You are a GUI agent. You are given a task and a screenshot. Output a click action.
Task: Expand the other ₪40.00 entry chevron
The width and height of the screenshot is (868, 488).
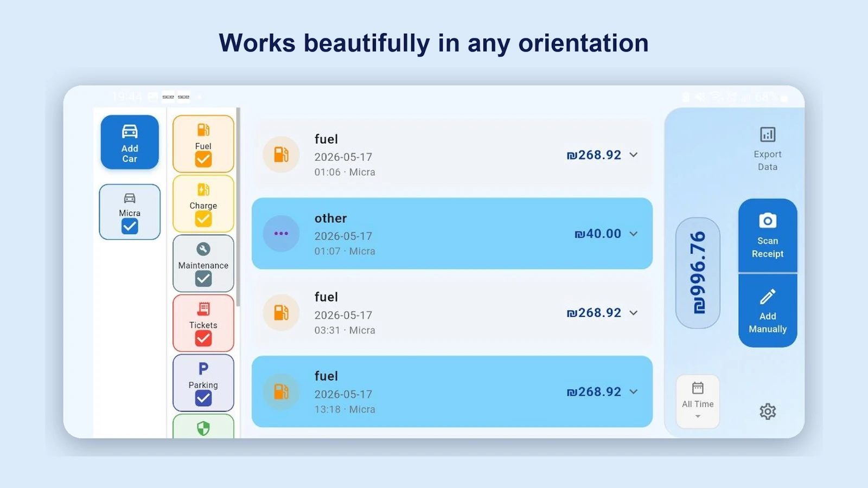[634, 234]
